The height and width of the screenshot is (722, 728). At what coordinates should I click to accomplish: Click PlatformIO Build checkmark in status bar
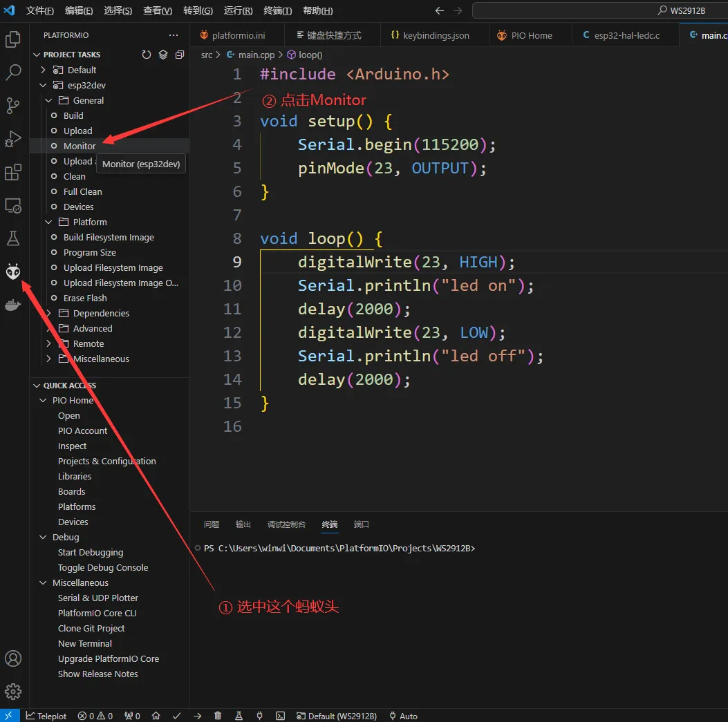(177, 716)
